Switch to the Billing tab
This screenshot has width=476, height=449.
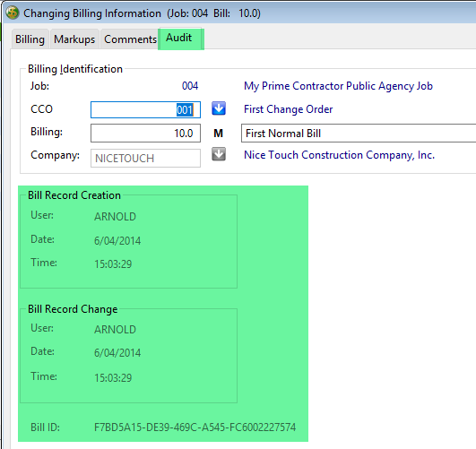click(x=30, y=39)
